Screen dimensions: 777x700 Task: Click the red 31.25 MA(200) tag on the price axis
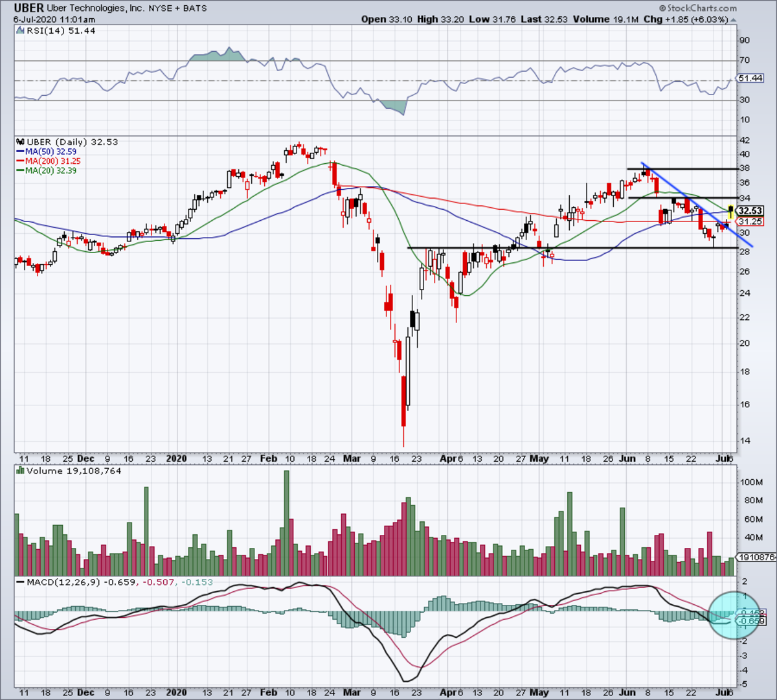point(750,221)
